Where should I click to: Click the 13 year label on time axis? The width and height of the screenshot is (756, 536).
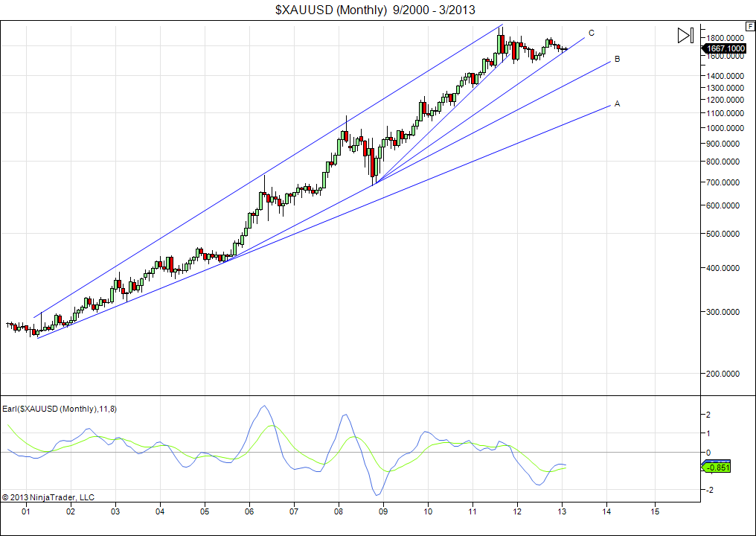(564, 512)
